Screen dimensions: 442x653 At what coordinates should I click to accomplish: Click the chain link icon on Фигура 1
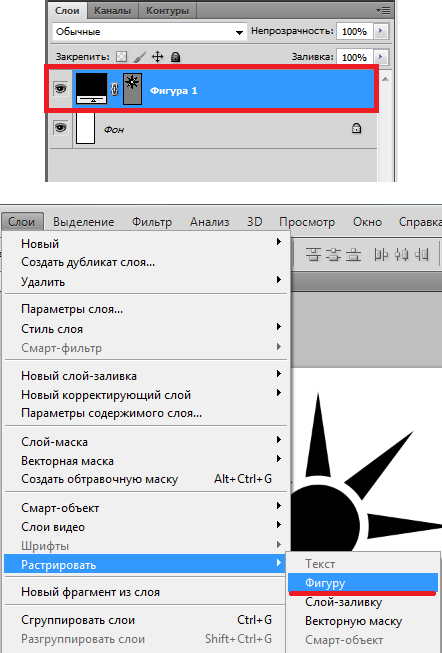pyautogui.click(x=114, y=89)
